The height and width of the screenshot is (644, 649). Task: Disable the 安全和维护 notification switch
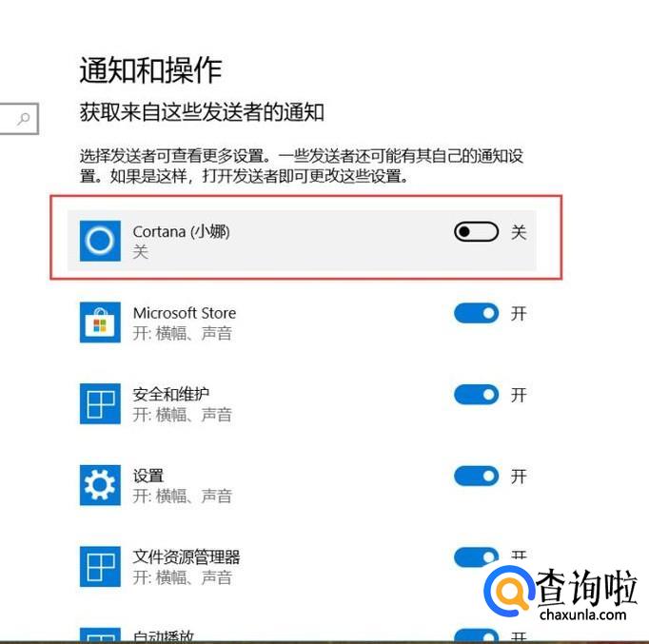pyautogui.click(x=477, y=395)
